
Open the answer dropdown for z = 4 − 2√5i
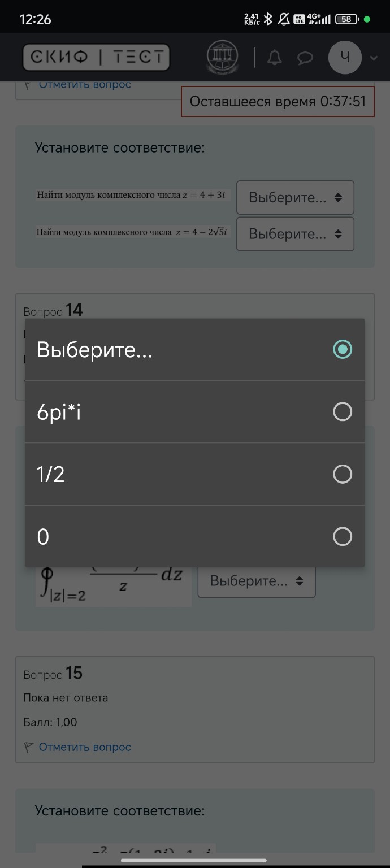tap(294, 234)
